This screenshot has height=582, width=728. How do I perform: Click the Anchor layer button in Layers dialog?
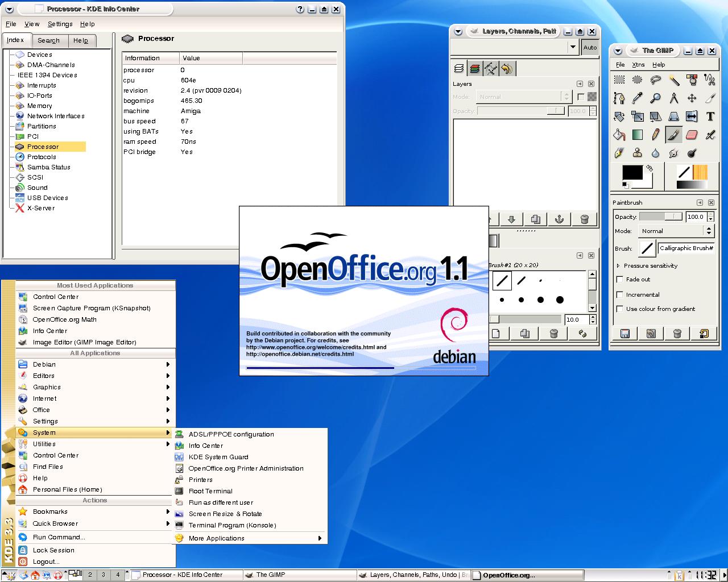pos(559,219)
